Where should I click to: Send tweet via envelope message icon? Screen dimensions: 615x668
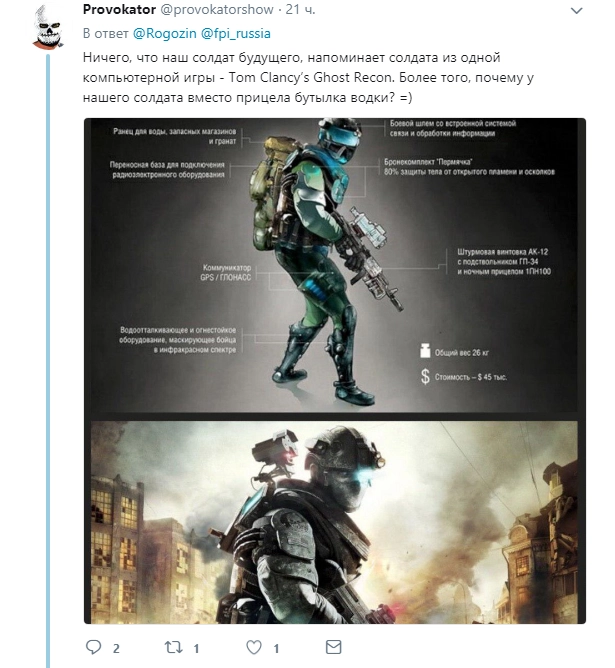point(333,647)
